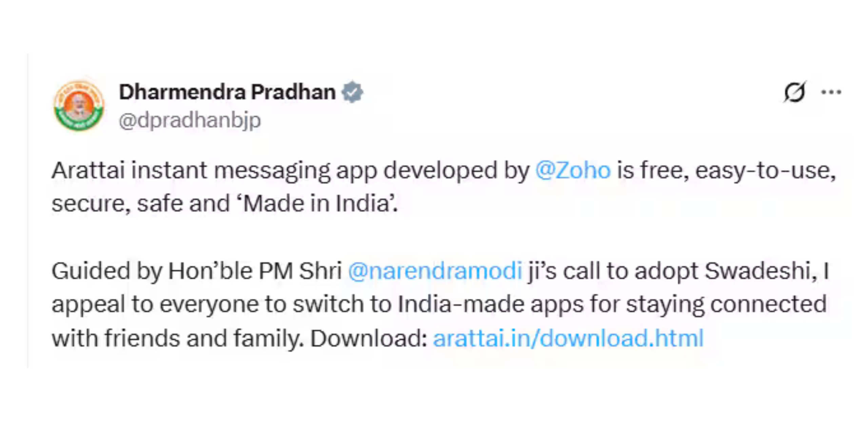Screen dimensions: 868x434
Task: Click the verified badge beside the name
Action: click(x=352, y=92)
